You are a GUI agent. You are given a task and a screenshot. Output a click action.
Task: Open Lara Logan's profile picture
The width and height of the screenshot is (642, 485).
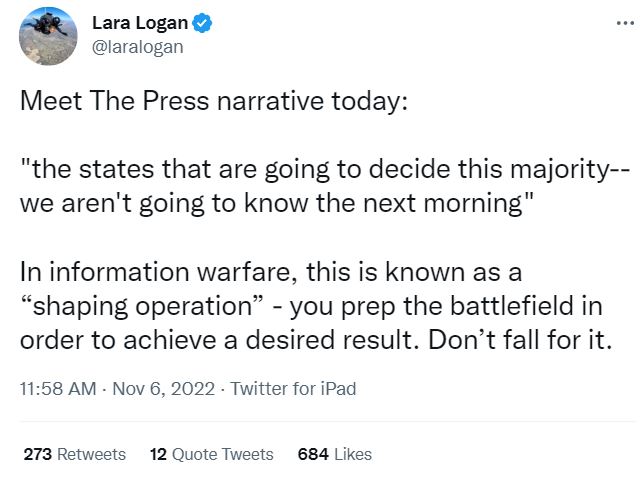point(49,36)
